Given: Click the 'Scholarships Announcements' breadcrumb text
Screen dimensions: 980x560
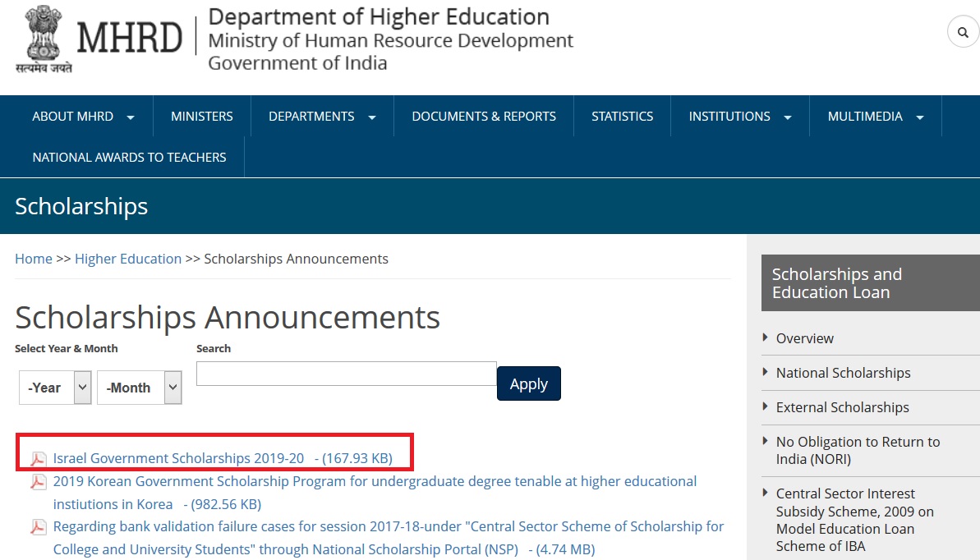Looking at the screenshot, I should [x=297, y=259].
